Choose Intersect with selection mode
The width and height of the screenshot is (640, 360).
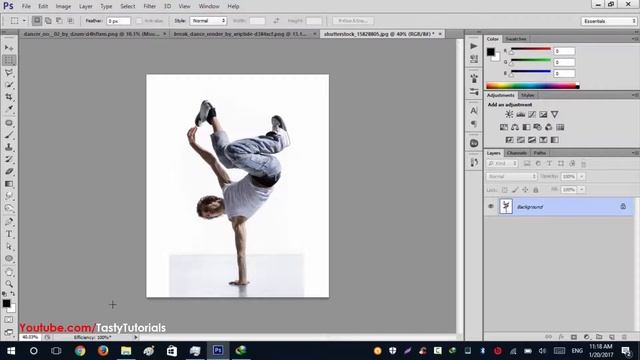(70, 20)
